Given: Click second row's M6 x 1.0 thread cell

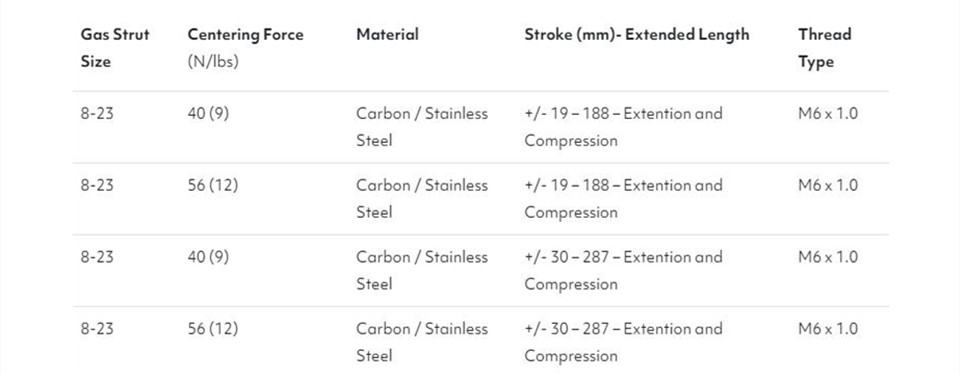Looking at the screenshot, I should tap(828, 185).
